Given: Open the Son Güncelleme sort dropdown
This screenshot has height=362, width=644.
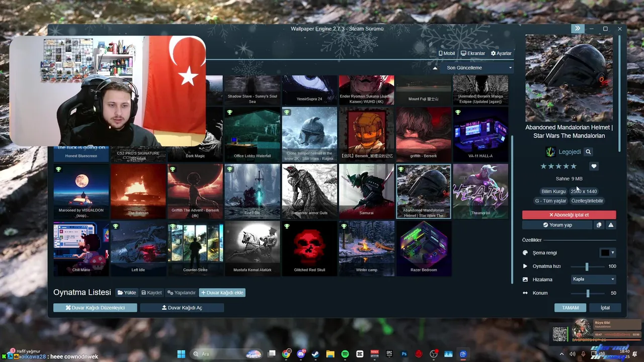Looking at the screenshot, I should click(477, 68).
